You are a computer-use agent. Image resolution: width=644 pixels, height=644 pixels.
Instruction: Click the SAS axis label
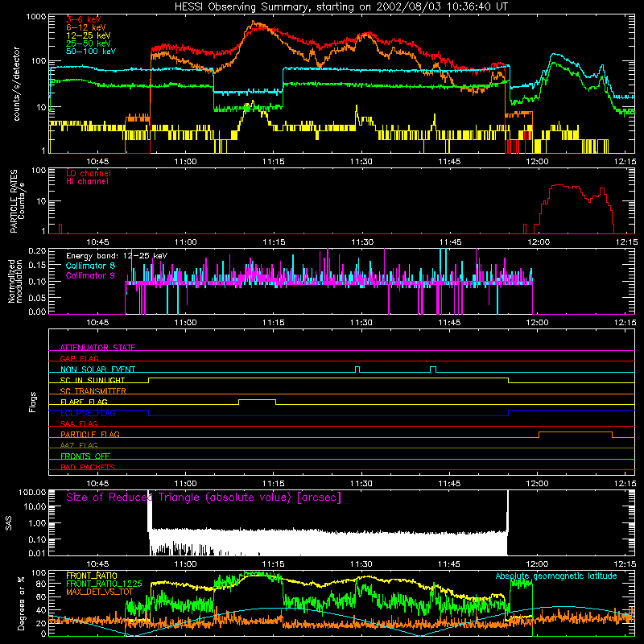[x=9, y=523]
